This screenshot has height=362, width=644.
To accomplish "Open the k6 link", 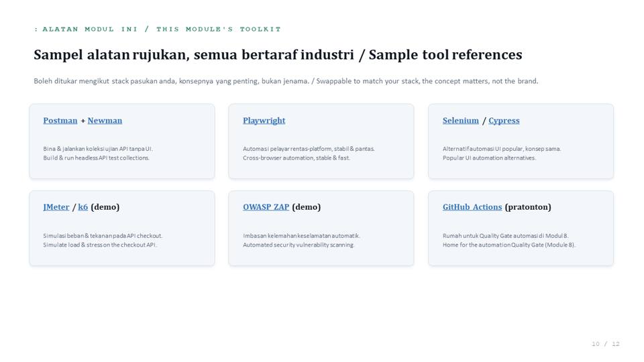I will (x=83, y=207).
